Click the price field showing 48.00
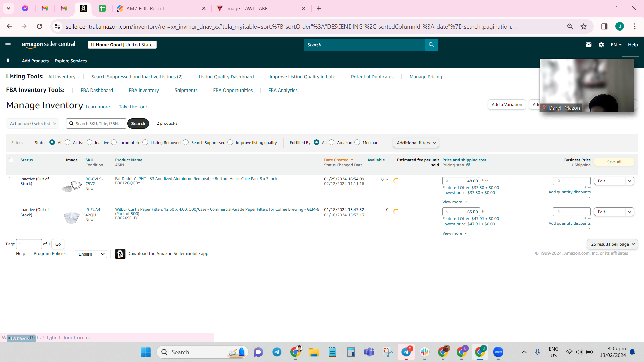Image resolution: width=644 pixels, height=362 pixels. (461, 181)
